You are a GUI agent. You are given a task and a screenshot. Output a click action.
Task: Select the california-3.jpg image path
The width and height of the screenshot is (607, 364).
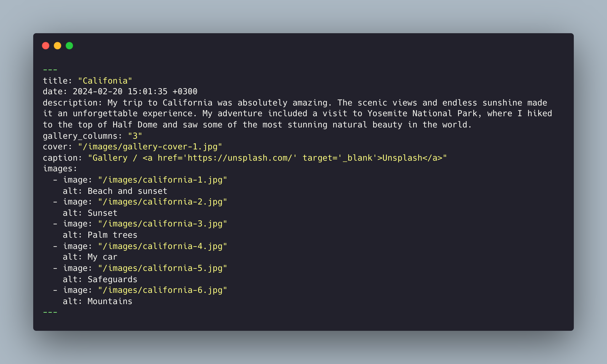point(162,224)
